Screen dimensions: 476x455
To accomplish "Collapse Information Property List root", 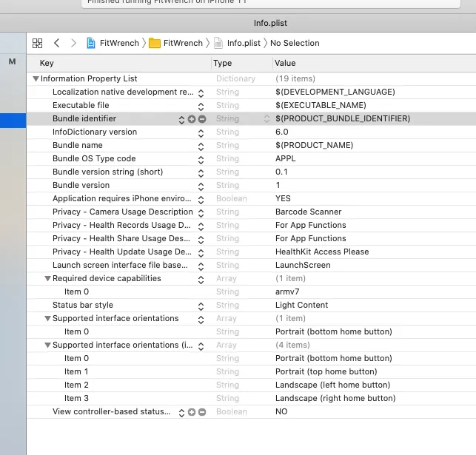I will [36, 79].
